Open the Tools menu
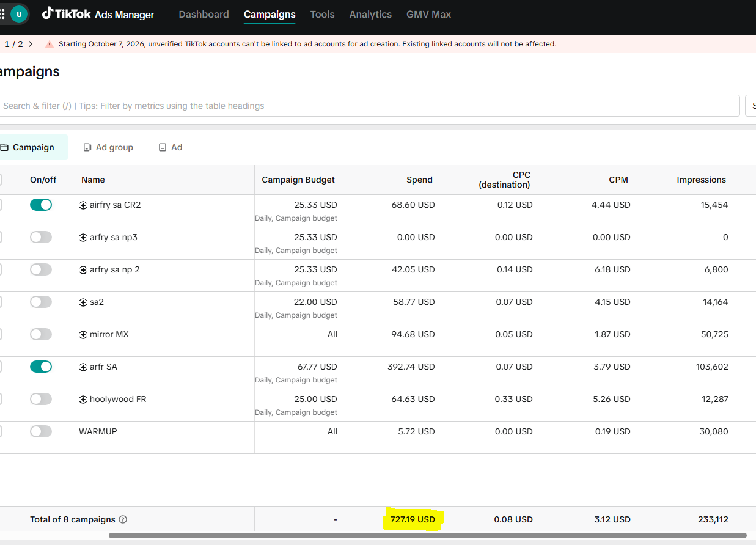This screenshot has width=756, height=545. click(x=322, y=14)
